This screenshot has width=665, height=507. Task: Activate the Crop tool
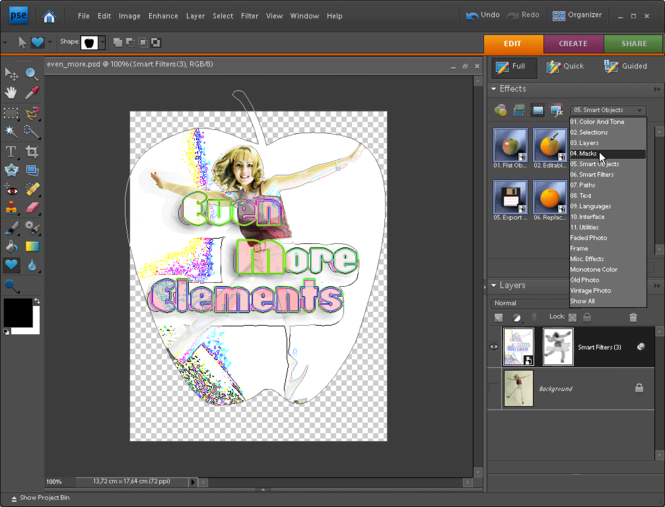point(32,151)
